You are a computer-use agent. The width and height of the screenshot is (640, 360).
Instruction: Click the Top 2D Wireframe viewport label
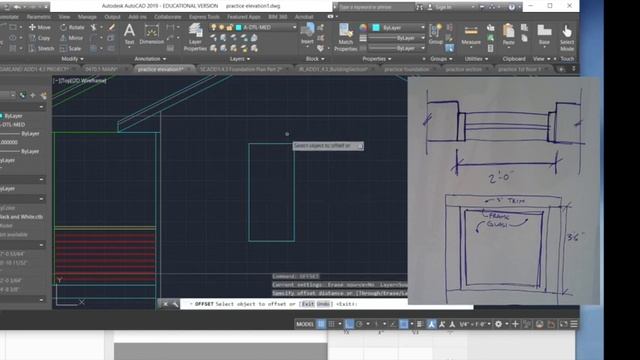coord(80,81)
